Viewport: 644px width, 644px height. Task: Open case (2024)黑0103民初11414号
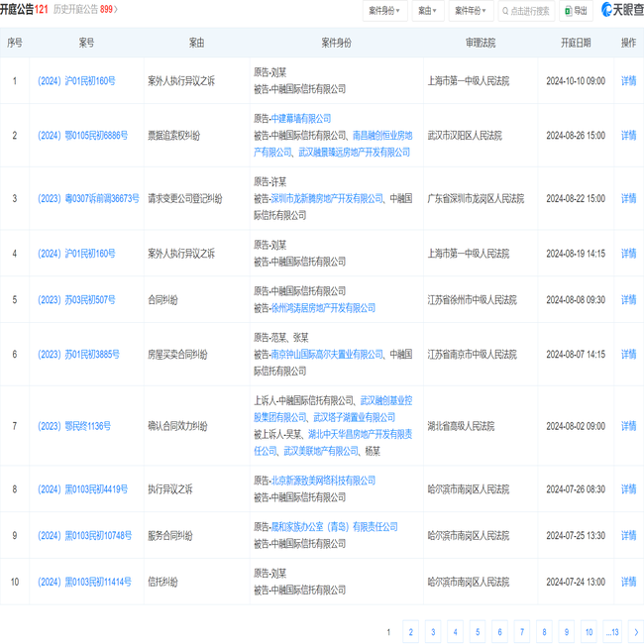click(x=84, y=582)
